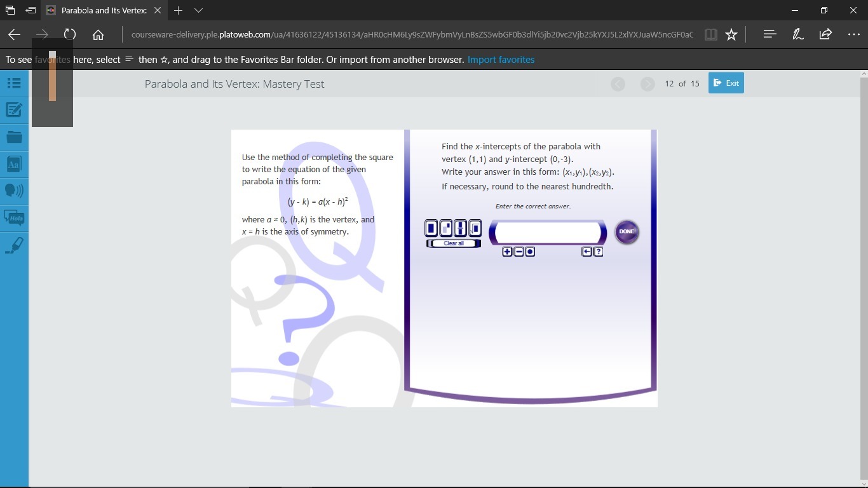Viewport: 868px width, 488px height.
Task: Insert the exponent template
Action: 446,228
